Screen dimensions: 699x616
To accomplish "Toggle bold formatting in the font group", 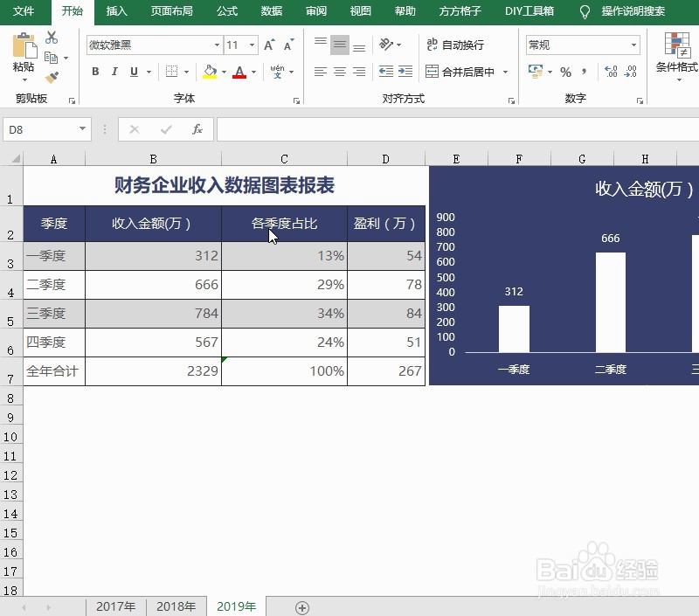I will [95, 72].
